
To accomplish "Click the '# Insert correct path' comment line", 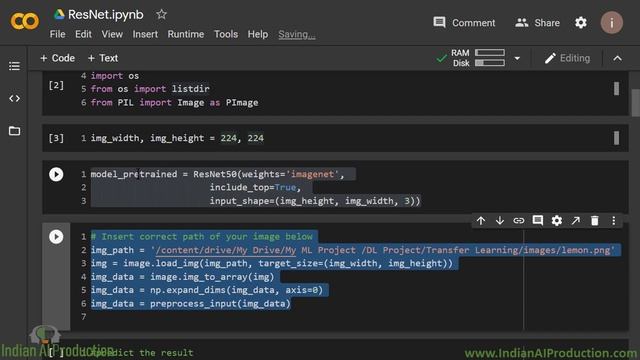I will point(202,237).
